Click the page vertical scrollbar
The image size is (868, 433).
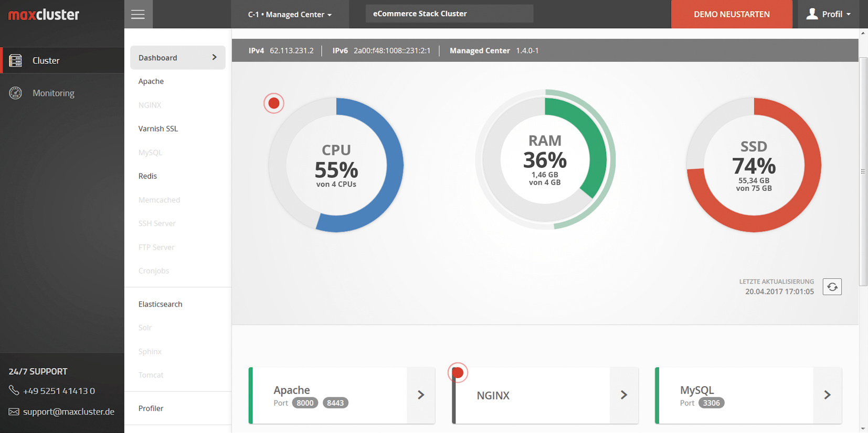click(863, 172)
